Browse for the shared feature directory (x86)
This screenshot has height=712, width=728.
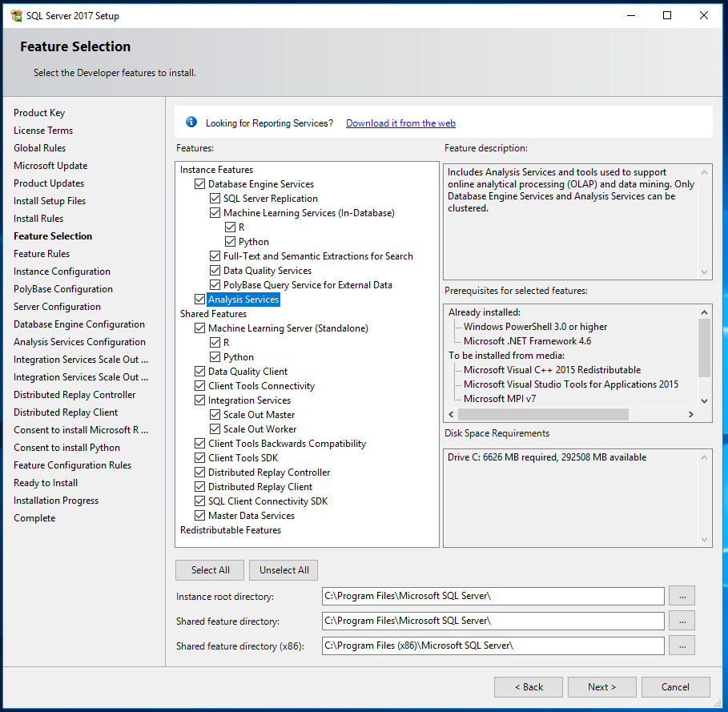click(682, 646)
